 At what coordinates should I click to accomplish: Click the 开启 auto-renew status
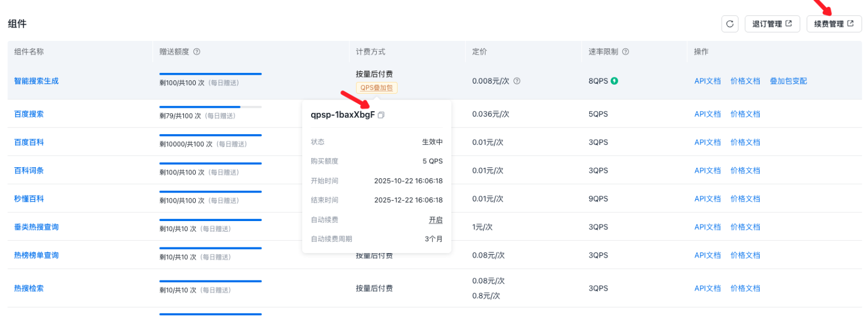(x=436, y=220)
